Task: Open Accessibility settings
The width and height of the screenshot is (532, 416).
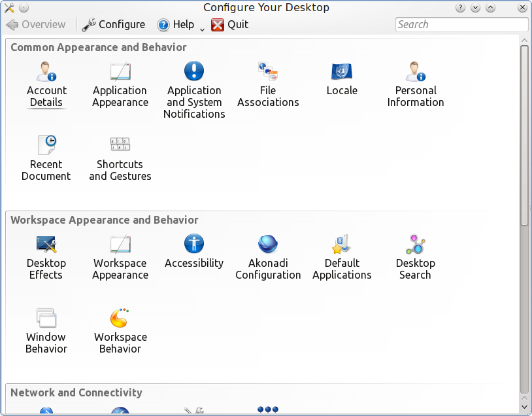Action: point(194,245)
